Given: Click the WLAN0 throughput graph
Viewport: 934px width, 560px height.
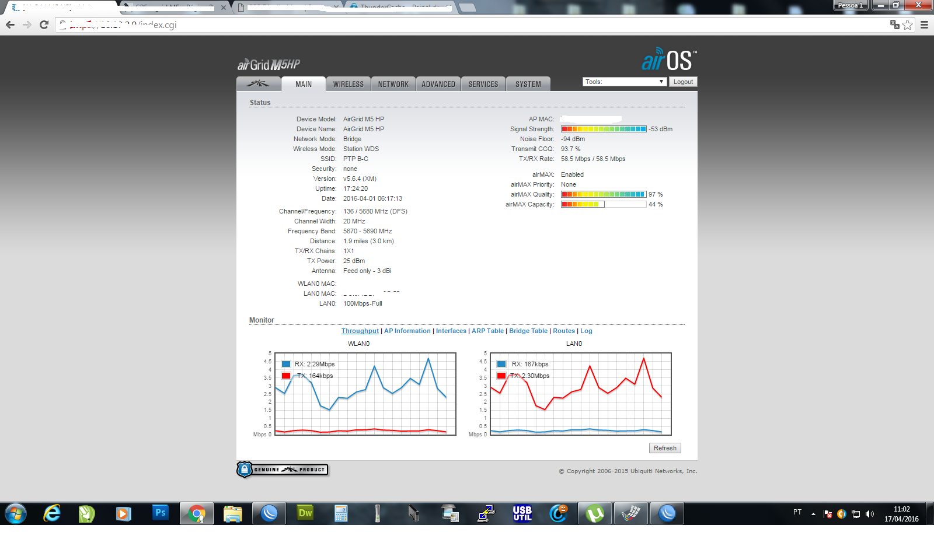Looking at the screenshot, I should coord(365,394).
